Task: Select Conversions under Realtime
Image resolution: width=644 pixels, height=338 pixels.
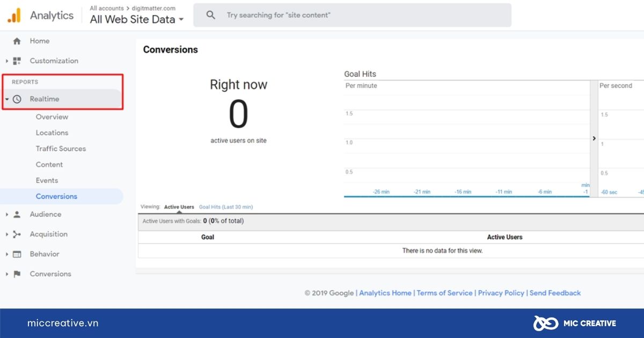Action: (56, 196)
